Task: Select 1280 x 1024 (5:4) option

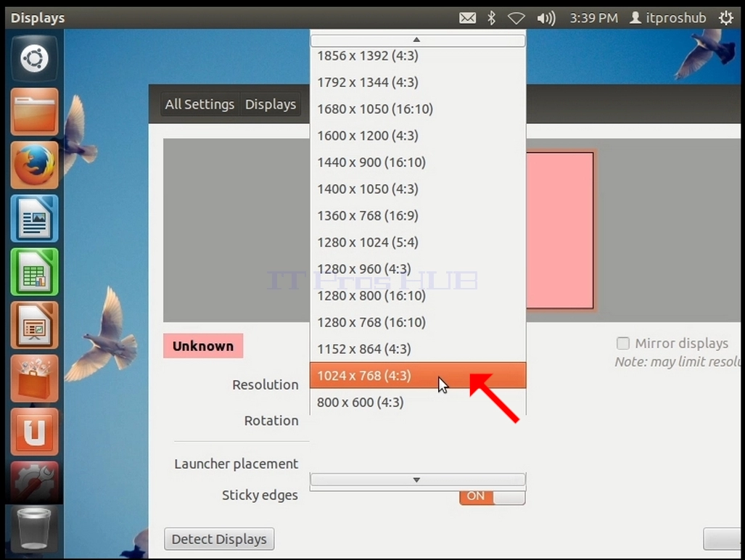Action: 418,242
